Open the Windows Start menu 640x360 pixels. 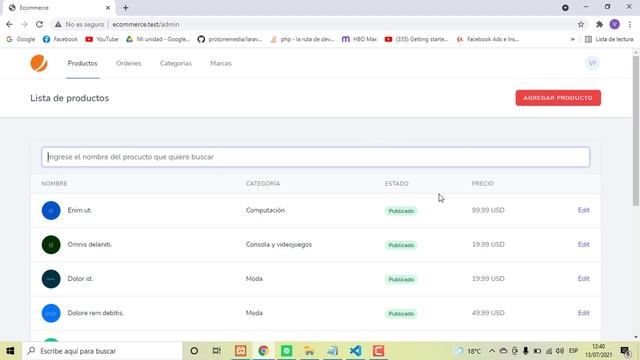pos(10,351)
